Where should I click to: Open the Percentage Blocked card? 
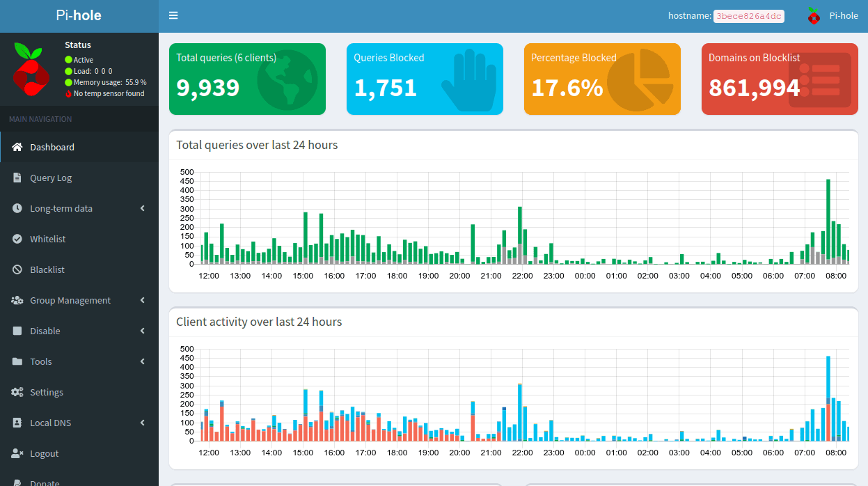coord(602,79)
